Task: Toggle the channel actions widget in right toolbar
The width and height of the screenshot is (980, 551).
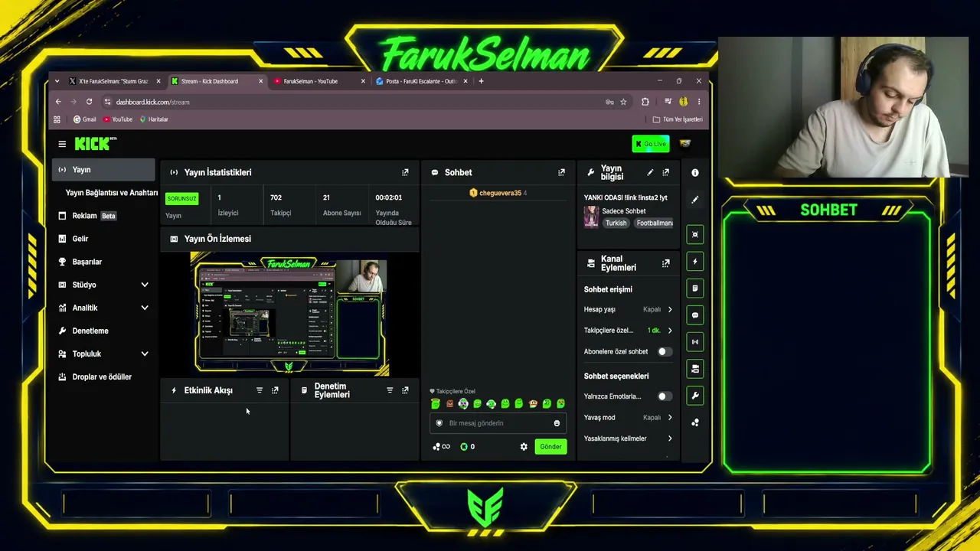Action: [695, 369]
